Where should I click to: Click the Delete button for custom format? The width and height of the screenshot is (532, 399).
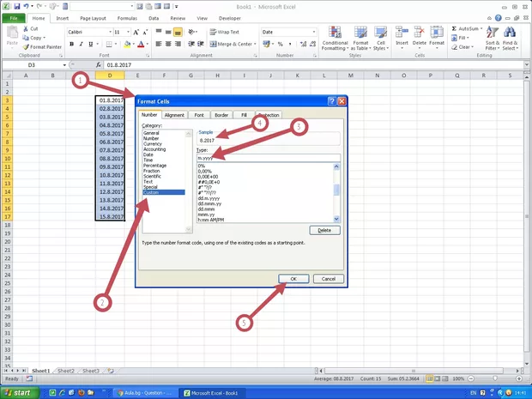coord(323,230)
